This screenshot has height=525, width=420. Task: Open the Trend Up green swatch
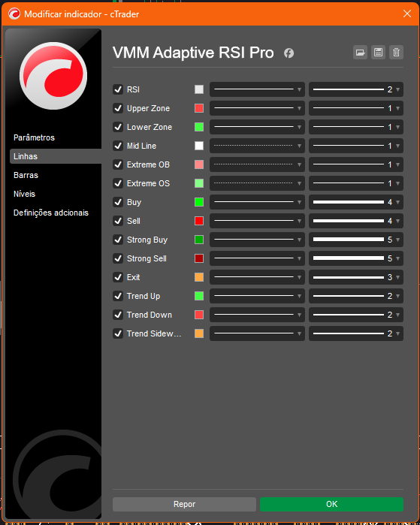point(199,296)
